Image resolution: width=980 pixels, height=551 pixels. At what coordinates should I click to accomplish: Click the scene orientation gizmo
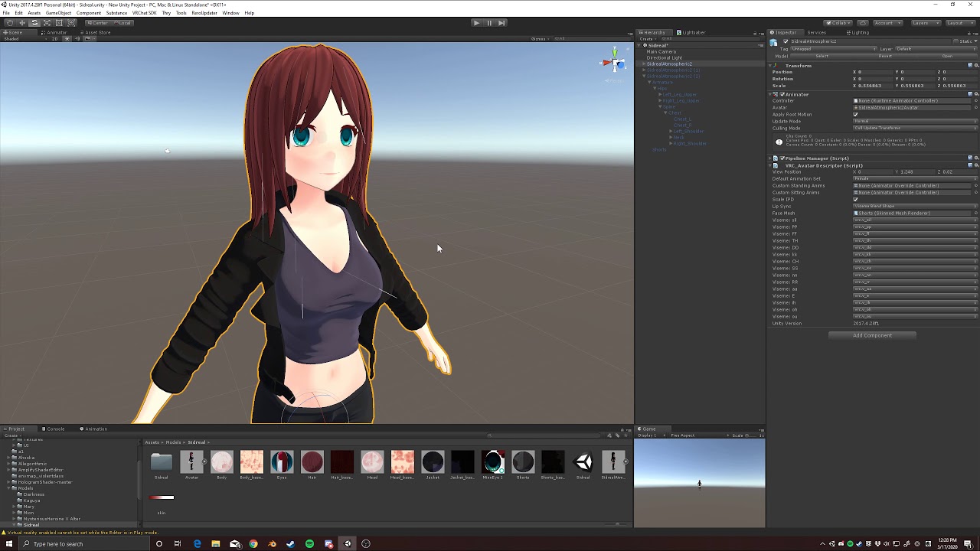pyautogui.click(x=613, y=64)
